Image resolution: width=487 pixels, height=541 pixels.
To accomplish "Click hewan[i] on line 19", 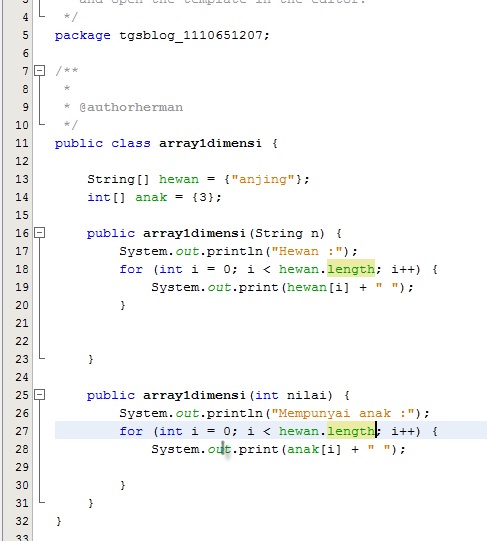I will click(x=318, y=287).
